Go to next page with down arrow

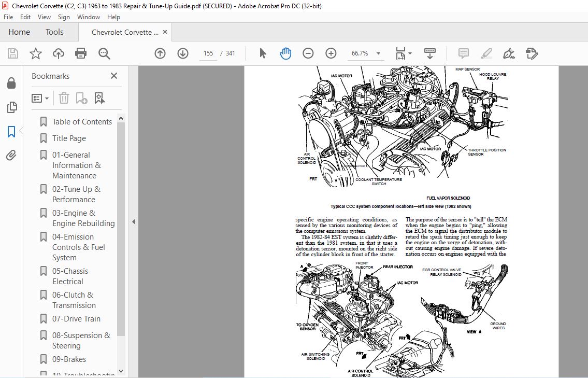click(183, 53)
